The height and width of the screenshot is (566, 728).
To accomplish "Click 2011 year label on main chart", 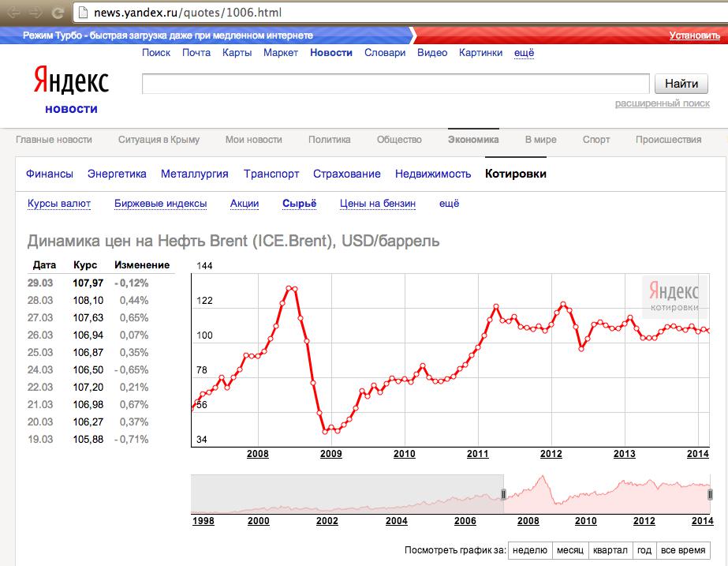I will point(478,454).
